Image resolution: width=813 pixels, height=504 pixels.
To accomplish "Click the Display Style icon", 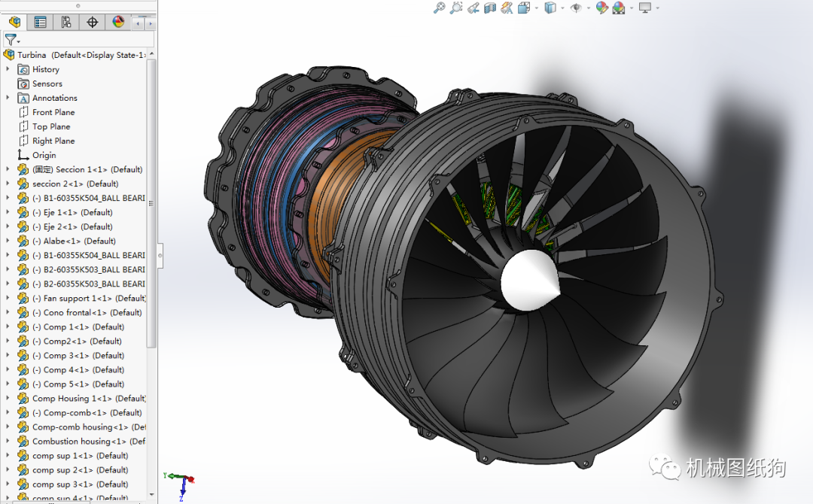I will click(550, 8).
